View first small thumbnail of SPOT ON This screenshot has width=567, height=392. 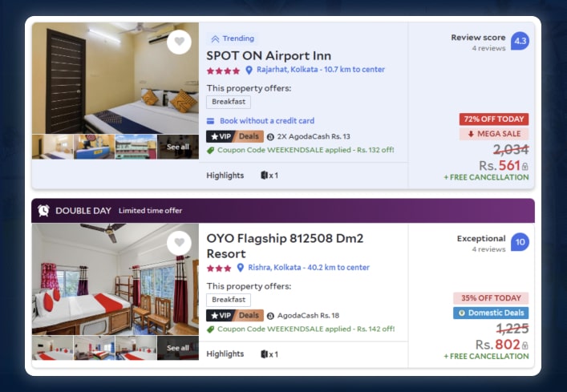click(53, 147)
